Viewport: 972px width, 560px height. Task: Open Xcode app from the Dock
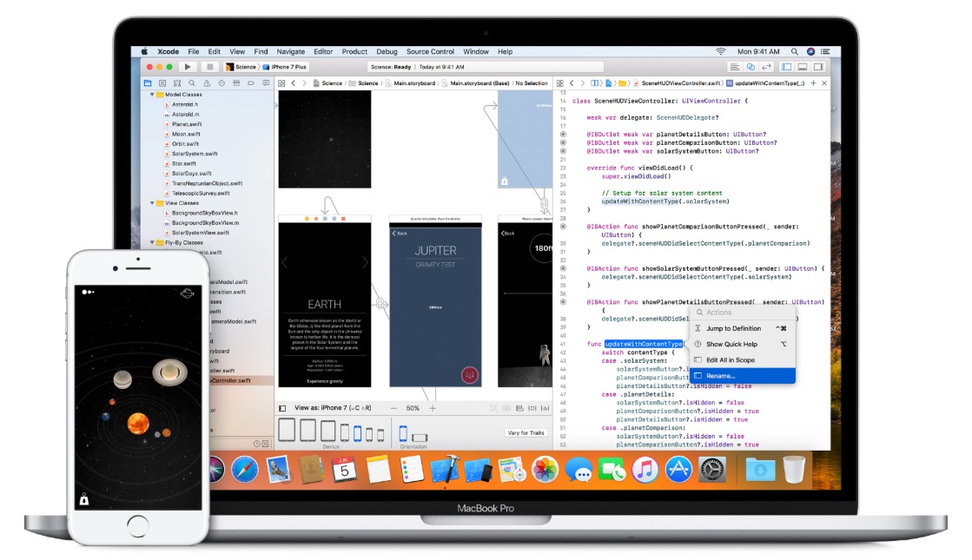tap(445, 470)
